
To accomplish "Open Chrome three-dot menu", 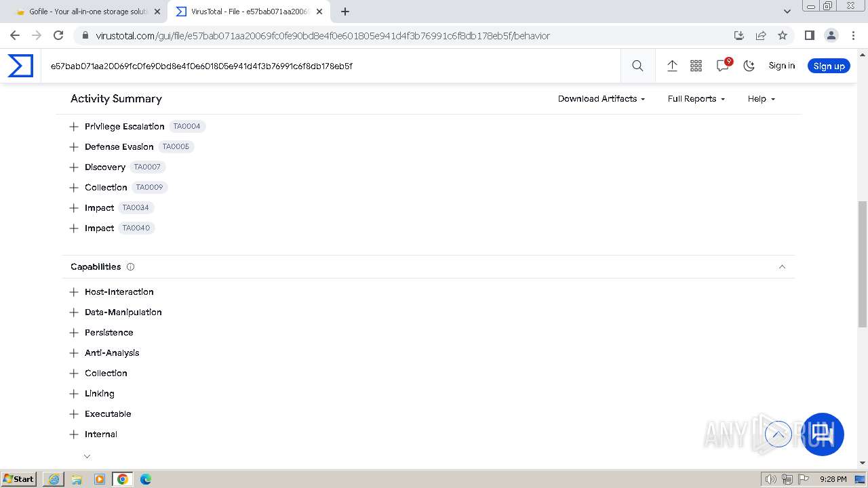I will [x=853, y=35].
